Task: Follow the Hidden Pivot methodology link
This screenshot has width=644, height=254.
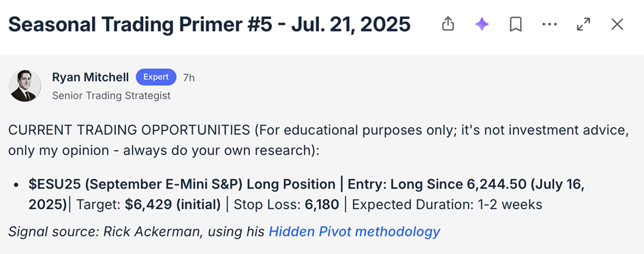Action: pyautogui.click(x=354, y=232)
